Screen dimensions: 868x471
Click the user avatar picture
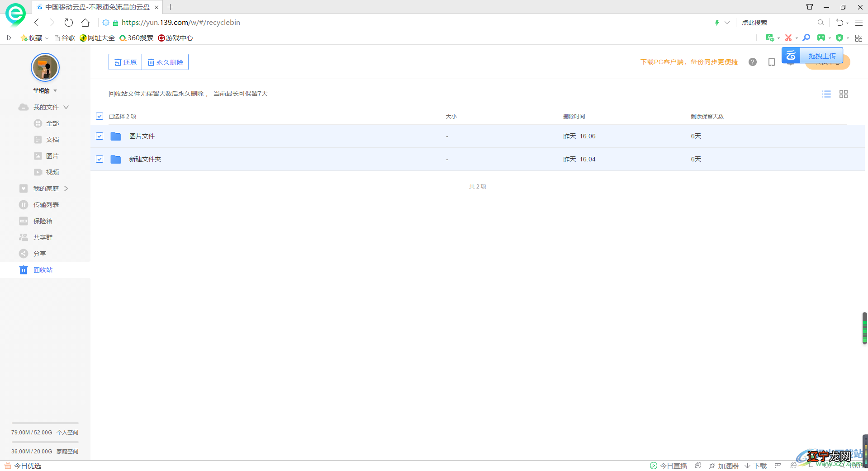tap(45, 68)
